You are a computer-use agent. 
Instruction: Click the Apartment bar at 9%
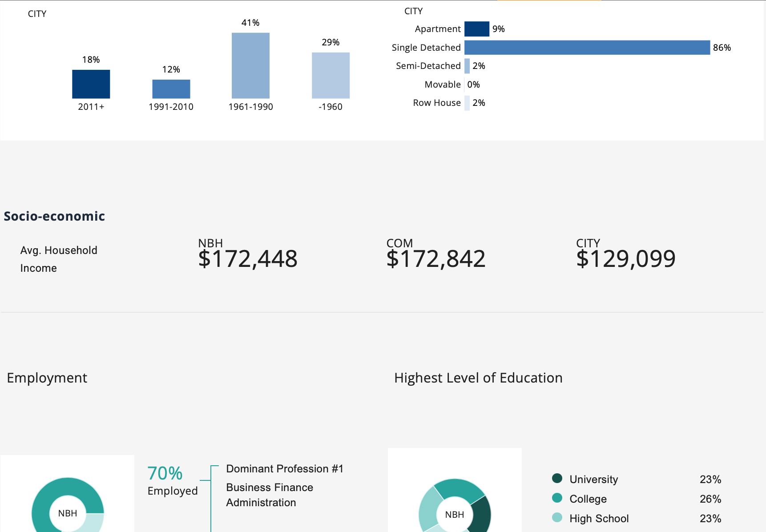click(476, 29)
